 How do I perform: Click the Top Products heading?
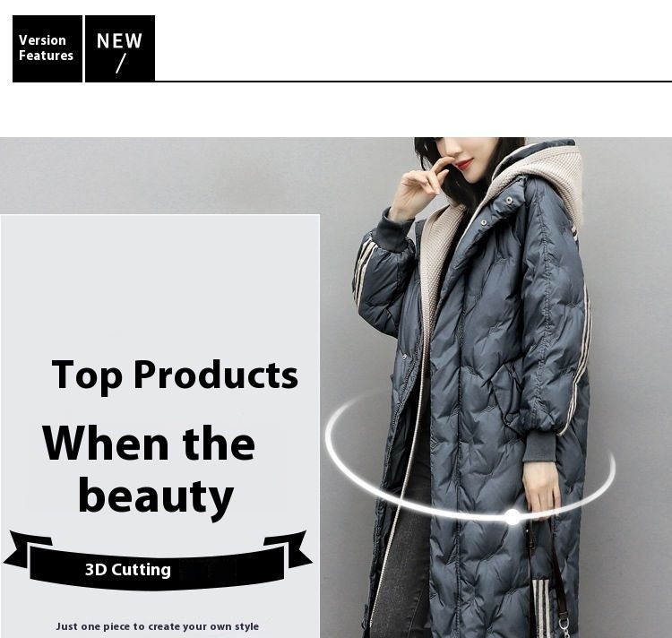coord(175,375)
